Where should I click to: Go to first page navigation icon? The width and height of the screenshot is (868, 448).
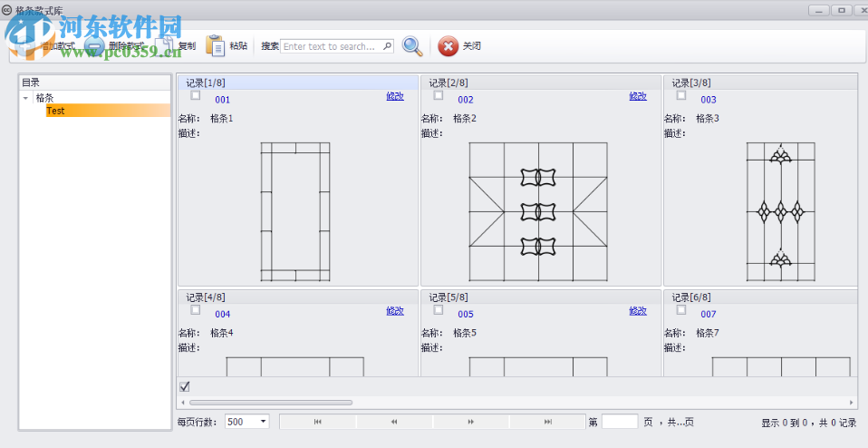[x=318, y=422]
